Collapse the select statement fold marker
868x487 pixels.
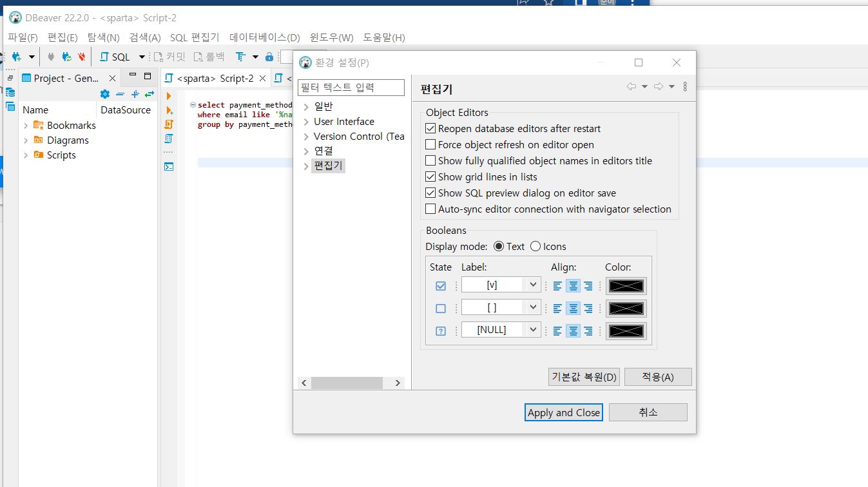tap(193, 104)
